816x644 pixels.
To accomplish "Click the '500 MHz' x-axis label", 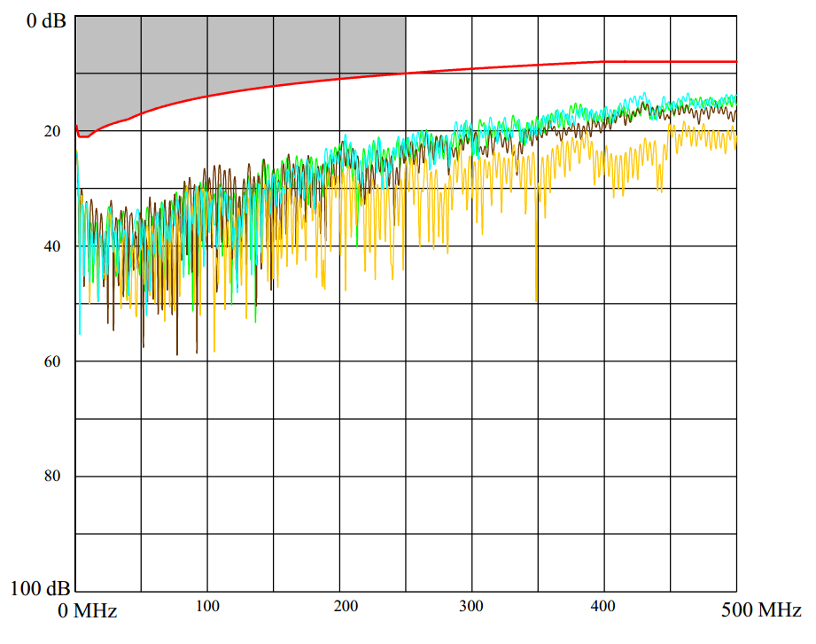I will coord(761,609).
